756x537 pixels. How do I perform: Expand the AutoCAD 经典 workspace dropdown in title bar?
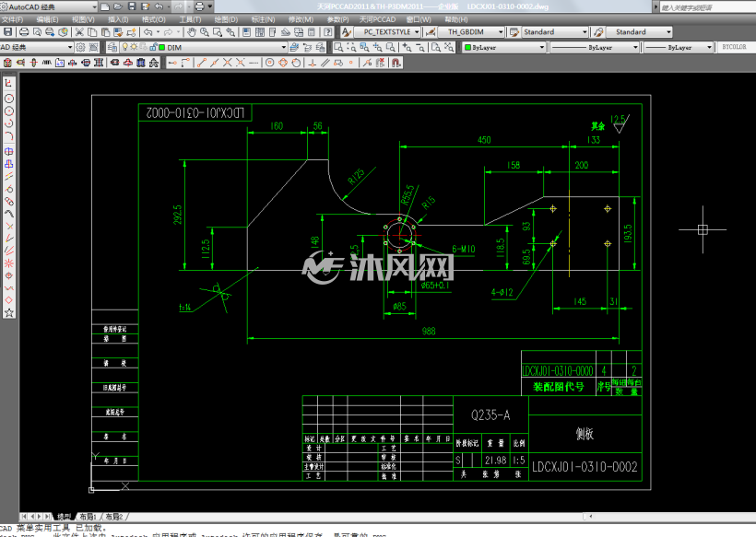(x=94, y=6)
